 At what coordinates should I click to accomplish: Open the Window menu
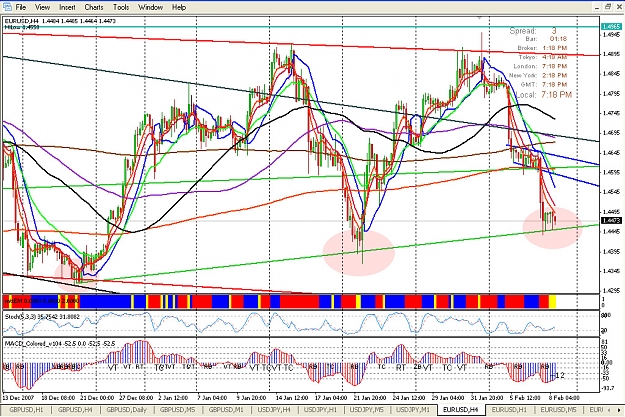point(150,7)
